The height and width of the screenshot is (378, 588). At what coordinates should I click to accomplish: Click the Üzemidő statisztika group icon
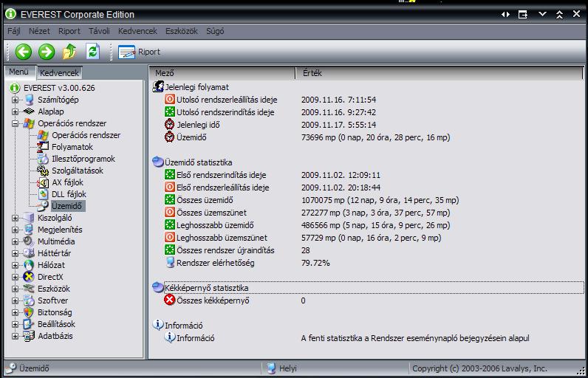pyautogui.click(x=158, y=162)
